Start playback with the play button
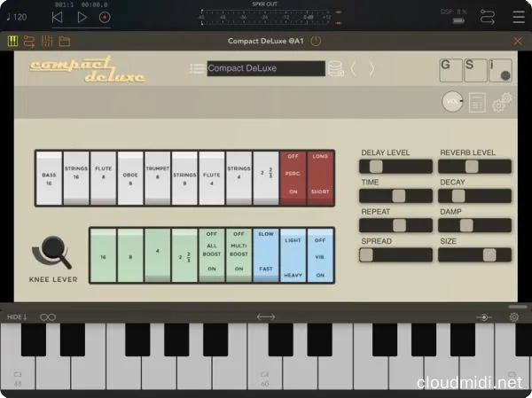 (82, 17)
